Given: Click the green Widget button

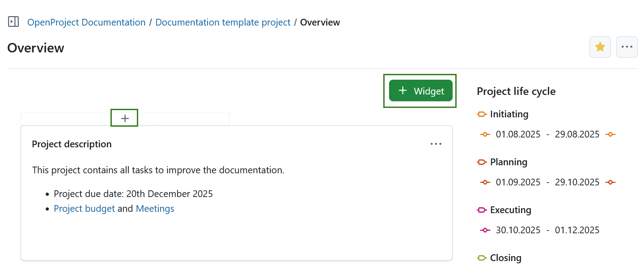Looking at the screenshot, I should point(420,90).
